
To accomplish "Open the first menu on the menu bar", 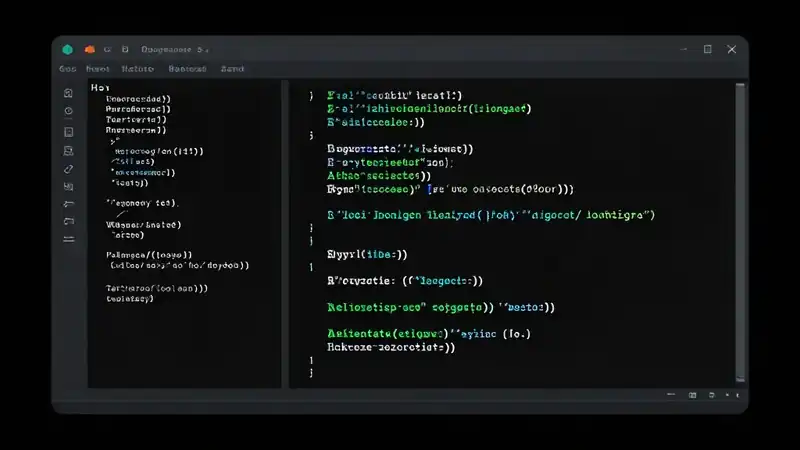I will (x=67, y=69).
